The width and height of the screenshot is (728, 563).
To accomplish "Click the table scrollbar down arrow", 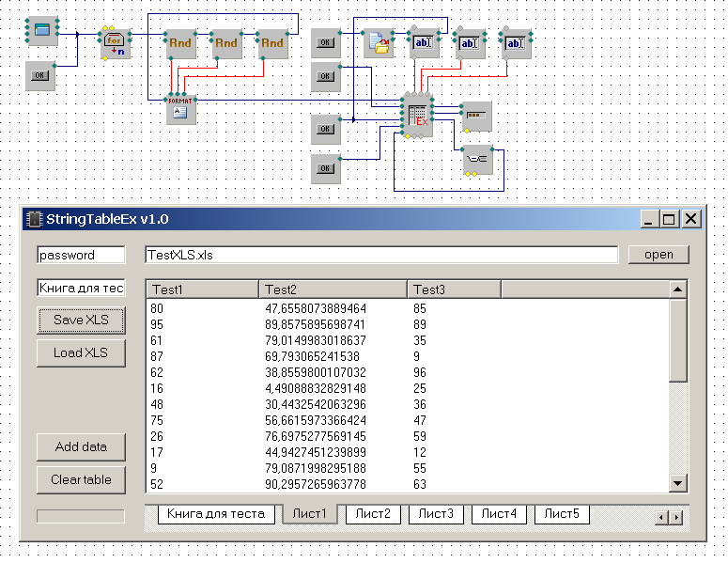I will tap(678, 483).
